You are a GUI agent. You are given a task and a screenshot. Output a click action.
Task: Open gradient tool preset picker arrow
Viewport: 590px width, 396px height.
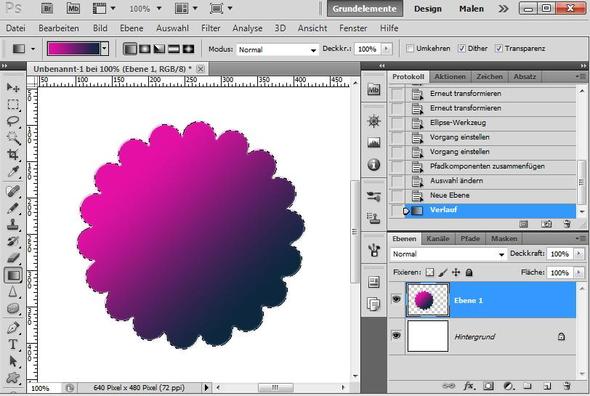[33, 49]
